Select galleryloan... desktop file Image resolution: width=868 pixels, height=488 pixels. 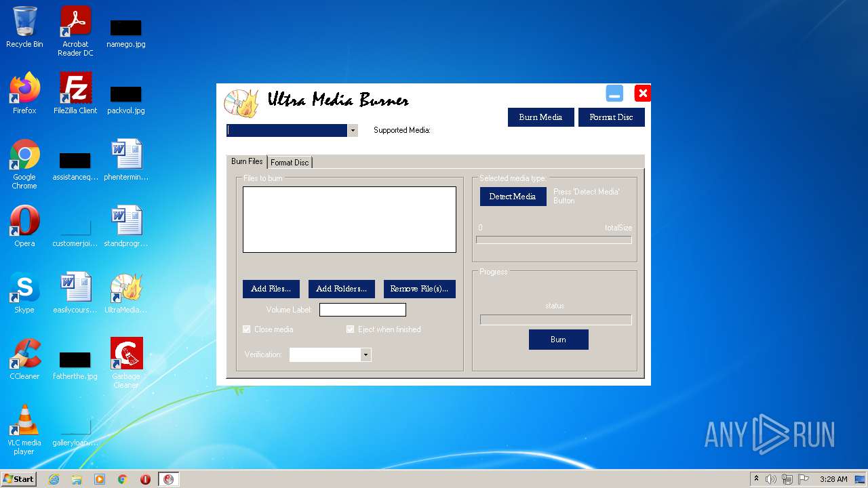coord(75,432)
